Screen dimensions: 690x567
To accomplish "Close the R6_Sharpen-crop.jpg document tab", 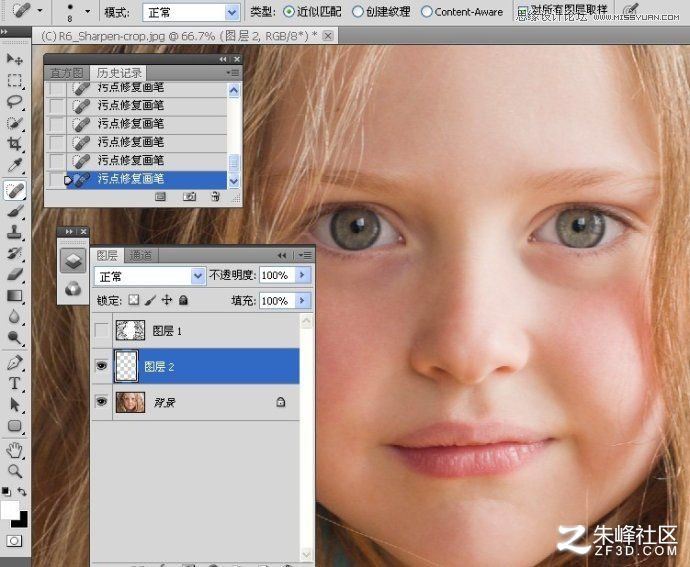I will [328, 36].
